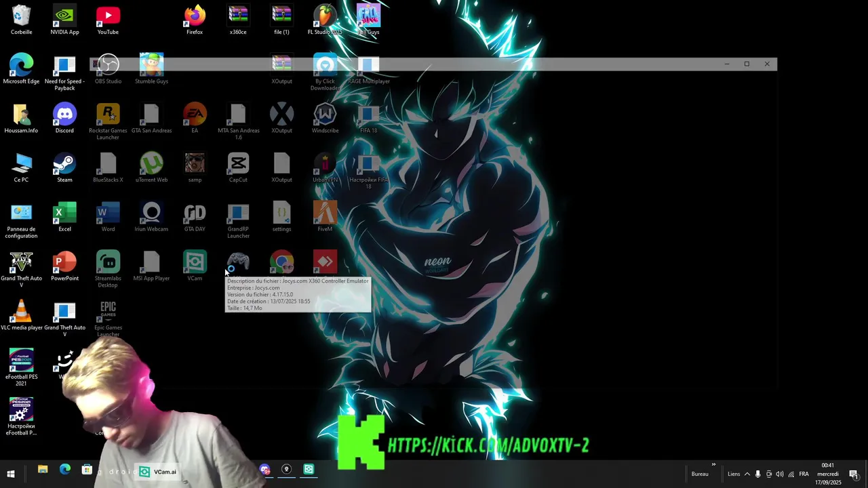Open Ce PC on the desktop
This screenshot has height=488, width=868.
(x=21, y=168)
